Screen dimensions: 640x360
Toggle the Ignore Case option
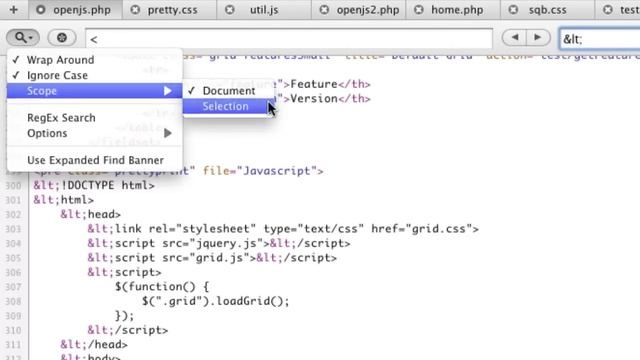95,75
